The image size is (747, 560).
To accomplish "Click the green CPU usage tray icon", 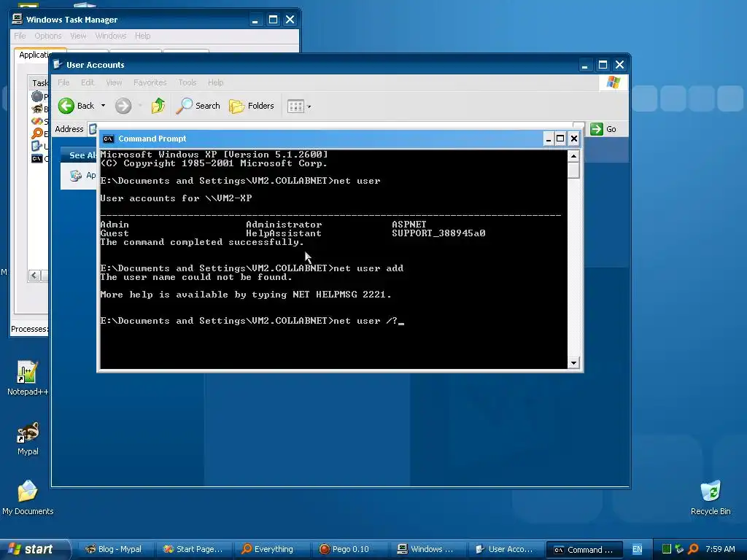I will [x=667, y=549].
